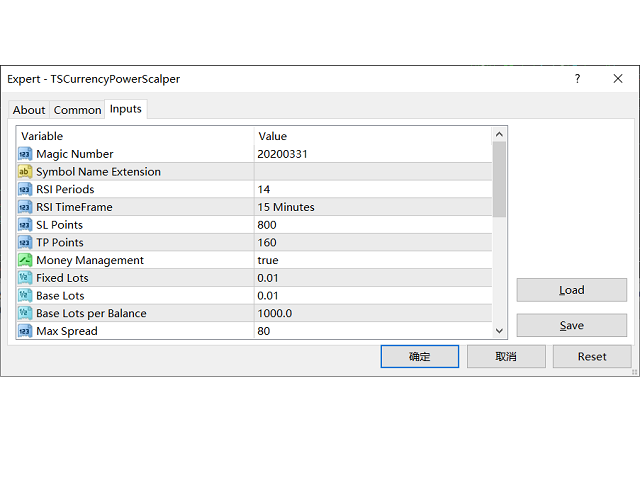Cancel with the 取消 button
The width and height of the screenshot is (640, 480).
506,356
